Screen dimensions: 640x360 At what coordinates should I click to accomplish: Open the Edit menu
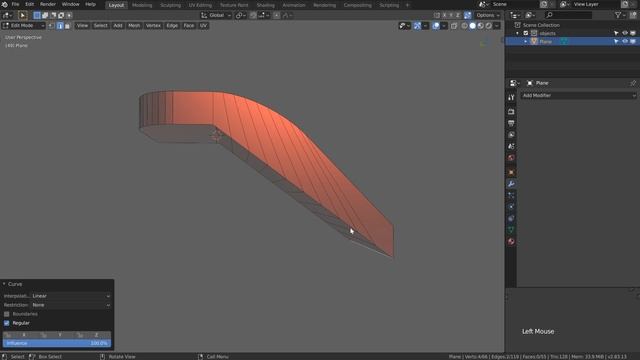[x=30, y=4]
